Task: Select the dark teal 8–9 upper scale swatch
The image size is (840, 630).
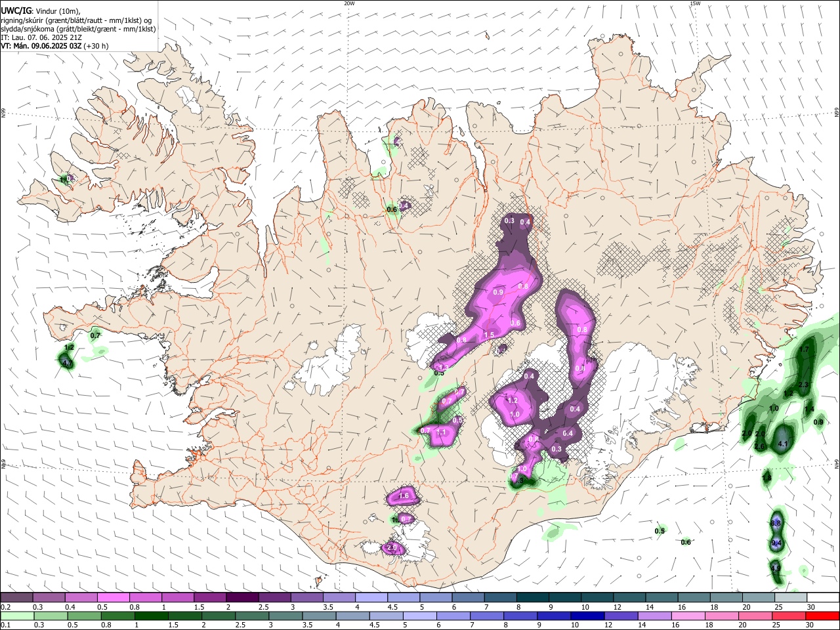Action: [533, 598]
